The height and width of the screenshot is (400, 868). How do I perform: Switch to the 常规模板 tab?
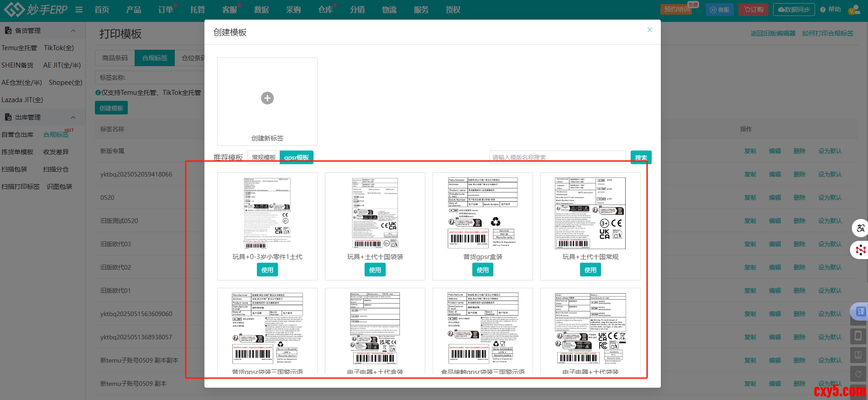coord(264,157)
